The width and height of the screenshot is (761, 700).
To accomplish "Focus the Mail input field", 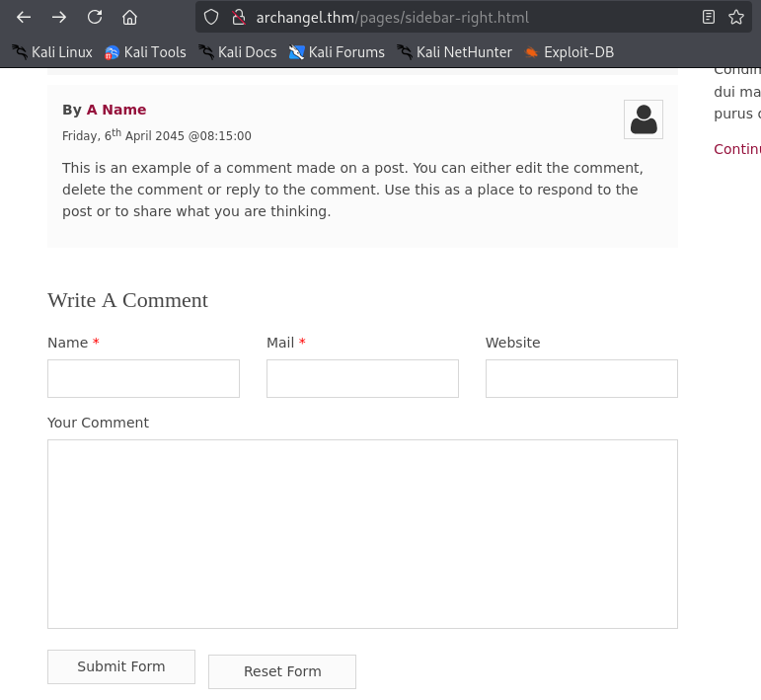I will point(362,379).
